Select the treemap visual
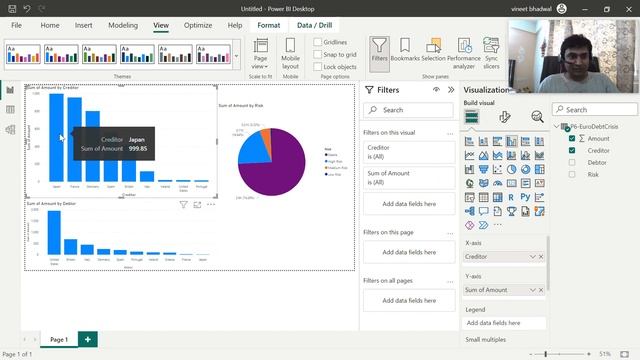640x360 pixels. pos(539,169)
